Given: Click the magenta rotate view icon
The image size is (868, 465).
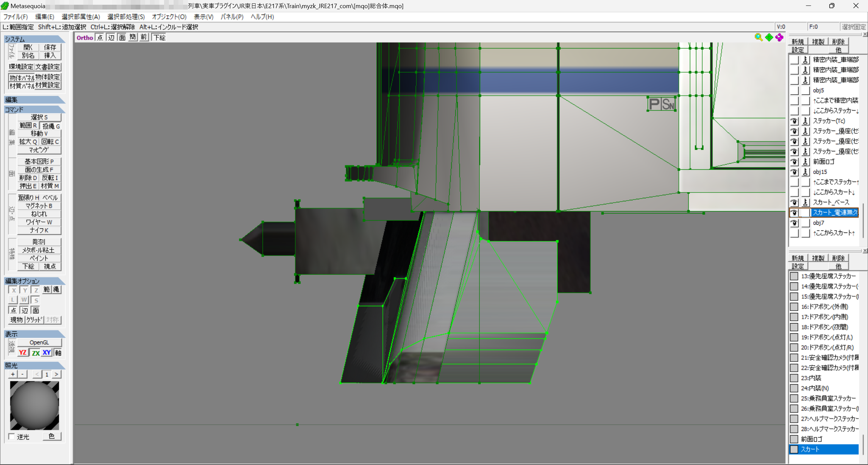Looking at the screenshot, I should click(x=779, y=37).
